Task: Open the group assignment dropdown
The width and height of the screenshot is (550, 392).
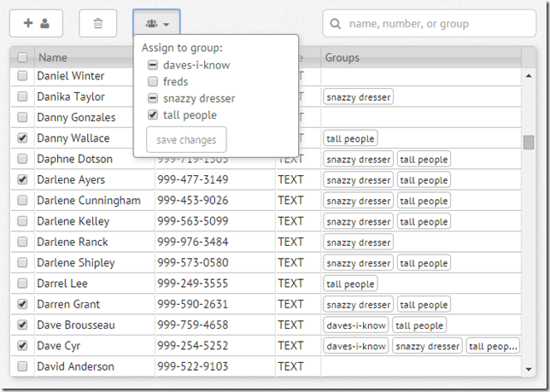Action: tap(156, 24)
